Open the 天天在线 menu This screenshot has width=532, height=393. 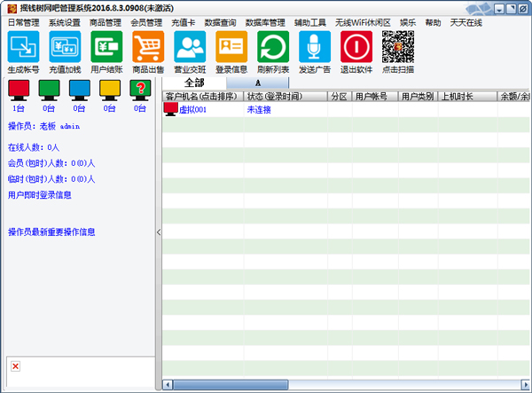(x=466, y=23)
